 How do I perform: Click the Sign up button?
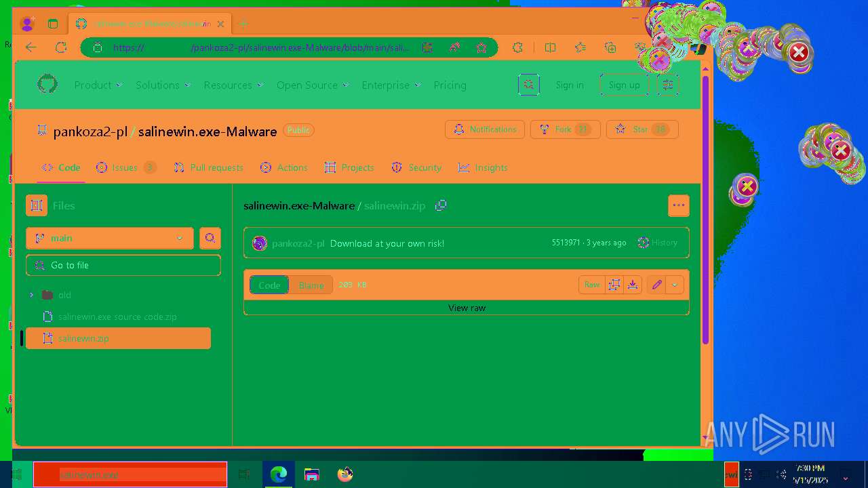[x=624, y=85]
